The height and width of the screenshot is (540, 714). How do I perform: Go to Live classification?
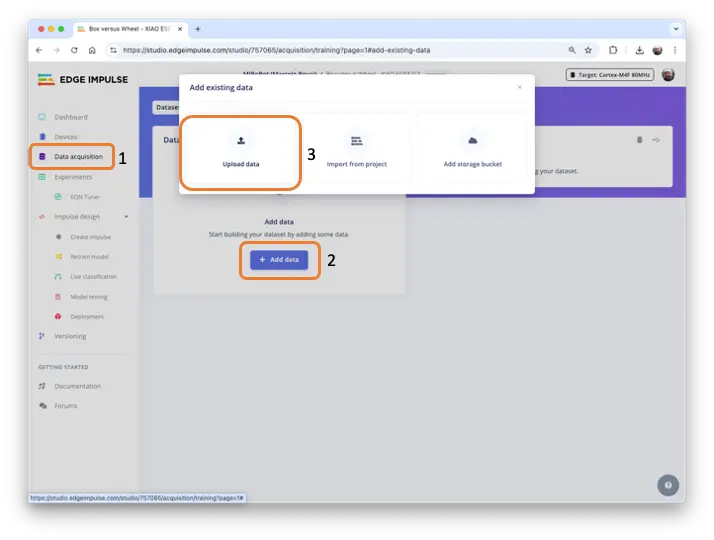click(x=93, y=276)
